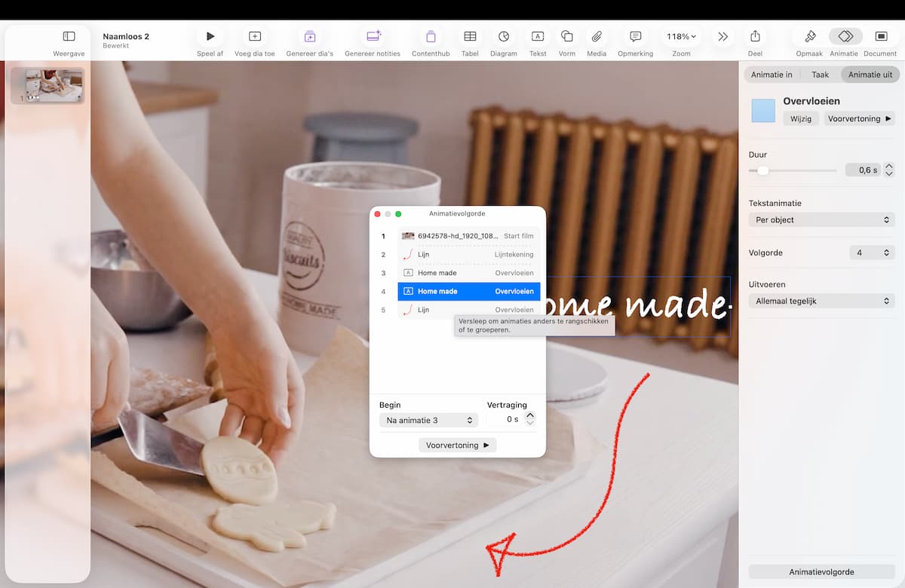905x588 pixels.
Task: Open the Document inspector panel
Action: (x=881, y=36)
